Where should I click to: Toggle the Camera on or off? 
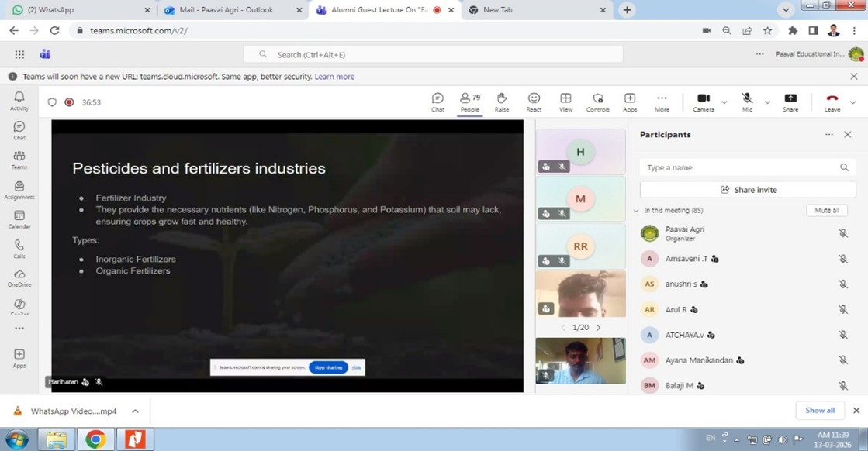click(x=704, y=102)
